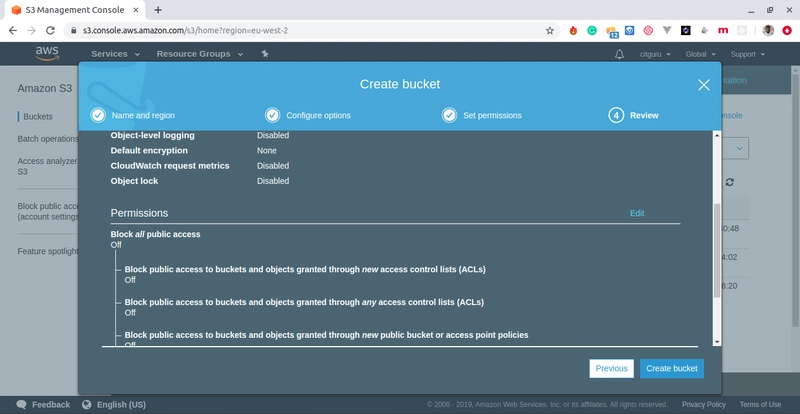Image resolution: width=800 pixels, height=414 pixels.
Task: Click the red 'm' extension icon
Action: point(723,31)
